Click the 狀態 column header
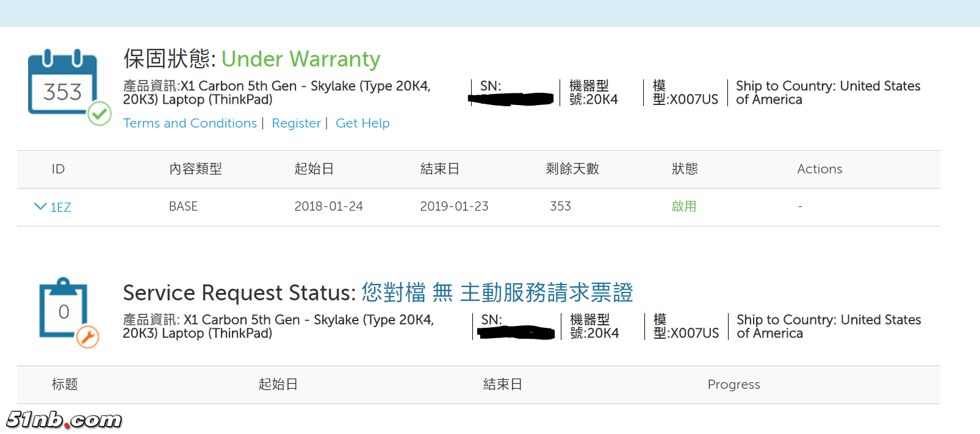This screenshot has width=980, height=434. tap(685, 169)
